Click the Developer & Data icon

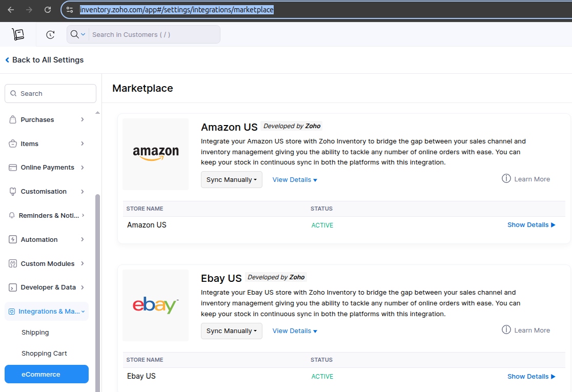click(x=13, y=287)
